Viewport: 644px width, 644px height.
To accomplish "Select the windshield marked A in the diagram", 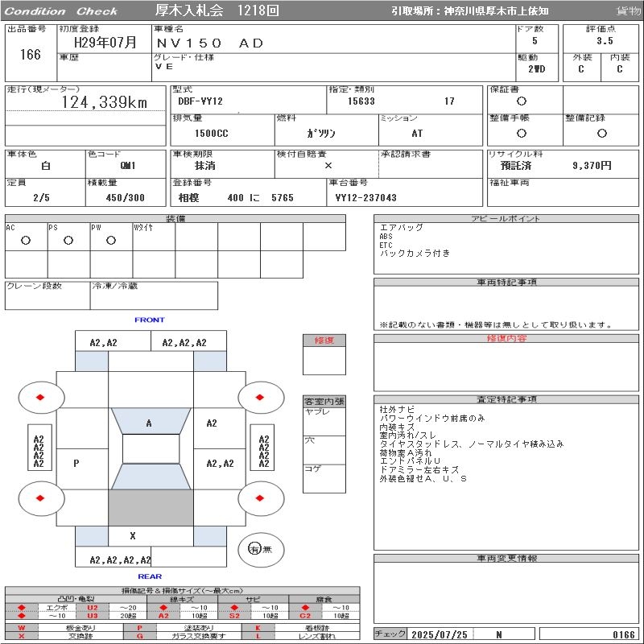I will click(150, 423).
